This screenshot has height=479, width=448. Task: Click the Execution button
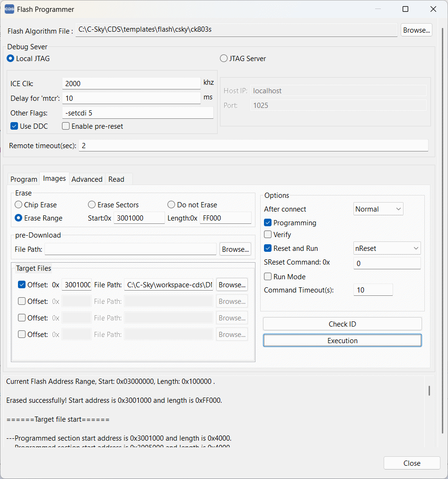click(342, 341)
